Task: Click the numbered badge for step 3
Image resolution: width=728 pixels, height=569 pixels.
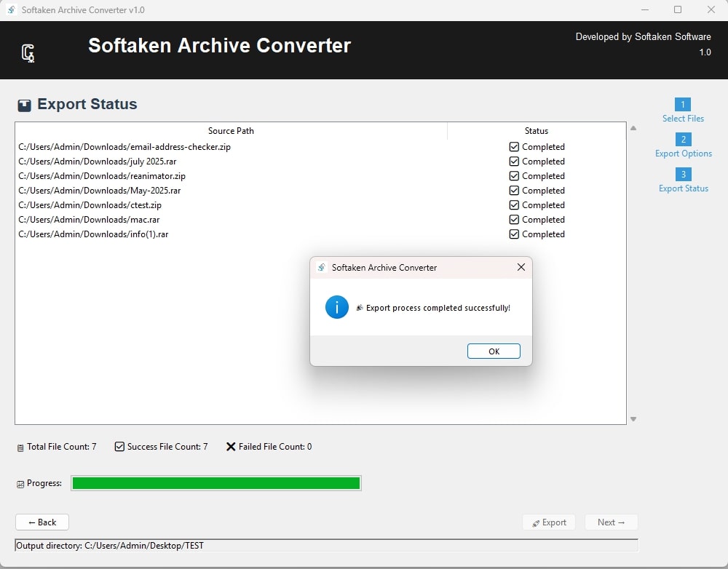Action: coord(682,174)
